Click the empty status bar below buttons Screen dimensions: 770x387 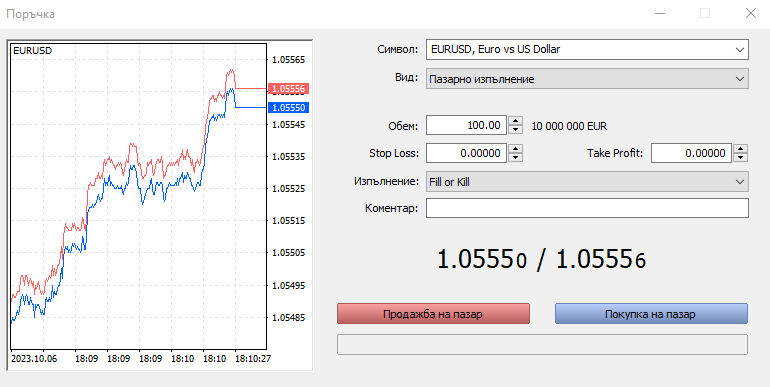click(x=542, y=344)
